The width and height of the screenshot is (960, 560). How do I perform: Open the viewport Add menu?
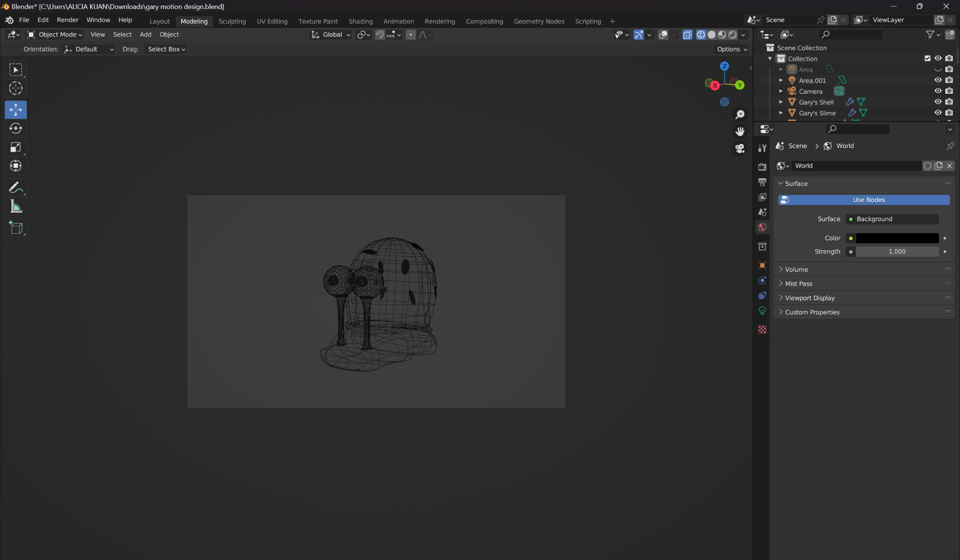click(x=145, y=35)
